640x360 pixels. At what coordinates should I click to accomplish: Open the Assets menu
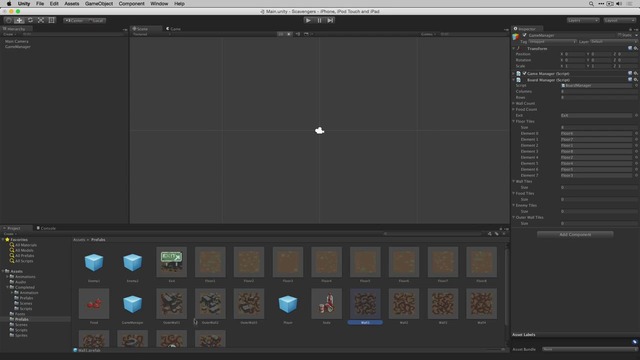71,4
